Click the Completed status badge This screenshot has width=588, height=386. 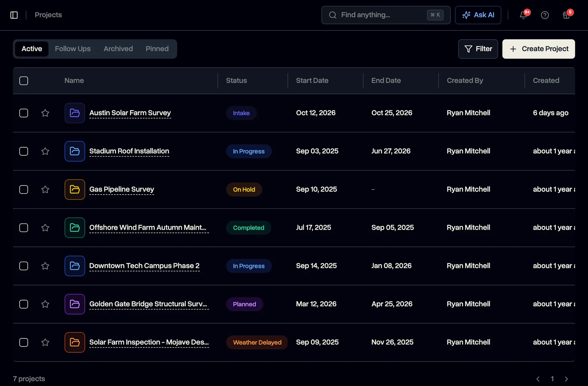[x=249, y=228]
